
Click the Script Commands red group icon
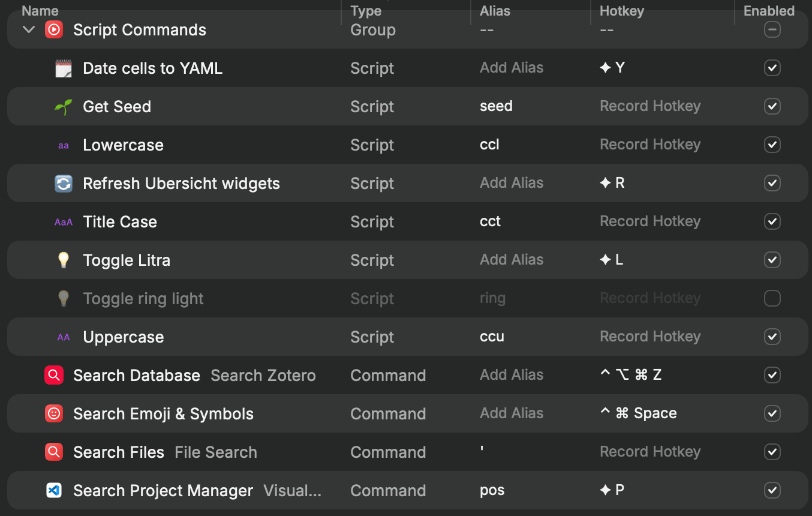point(54,29)
